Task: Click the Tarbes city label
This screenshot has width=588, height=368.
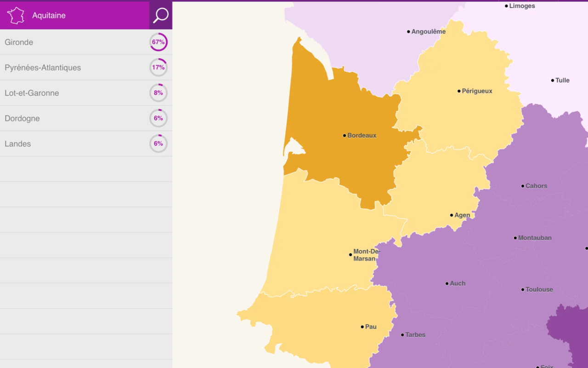Action: [x=415, y=335]
